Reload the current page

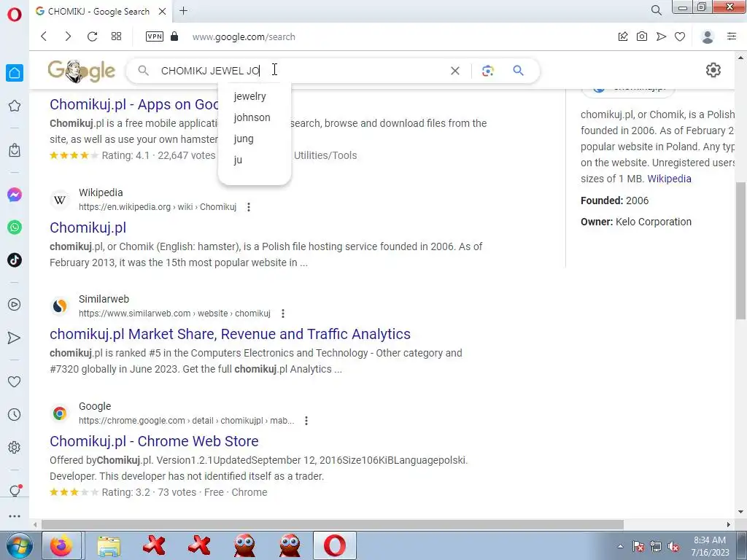(92, 36)
